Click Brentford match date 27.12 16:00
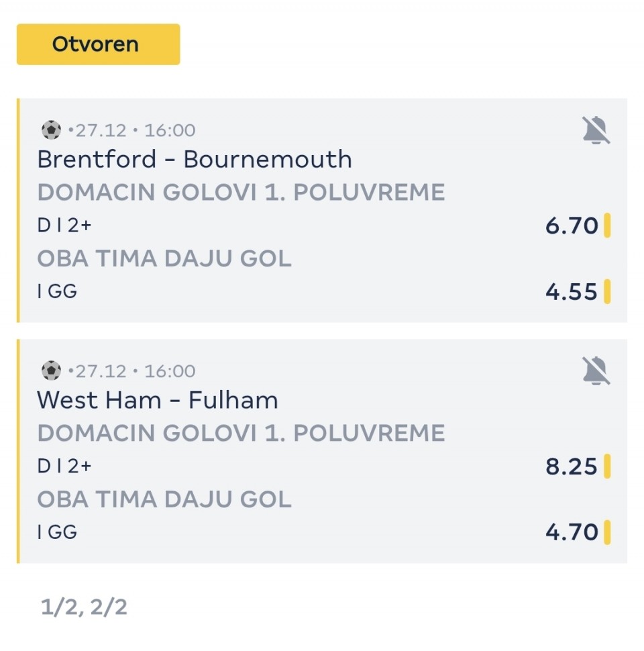This screenshot has height=651, width=644. point(134,130)
